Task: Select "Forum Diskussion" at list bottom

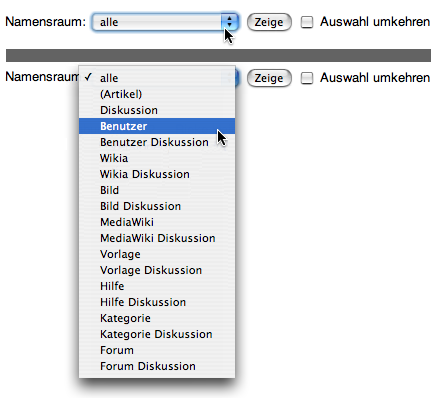Action: pyautogui.click(x=157, y=366)
